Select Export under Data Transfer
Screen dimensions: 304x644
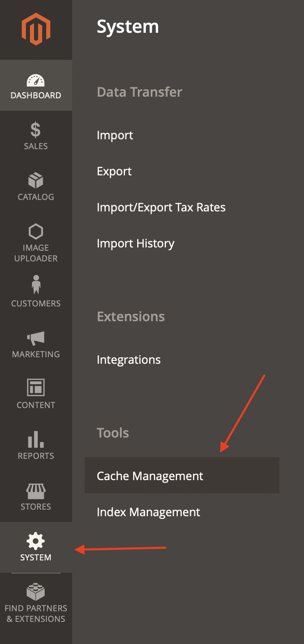[114, 171]
